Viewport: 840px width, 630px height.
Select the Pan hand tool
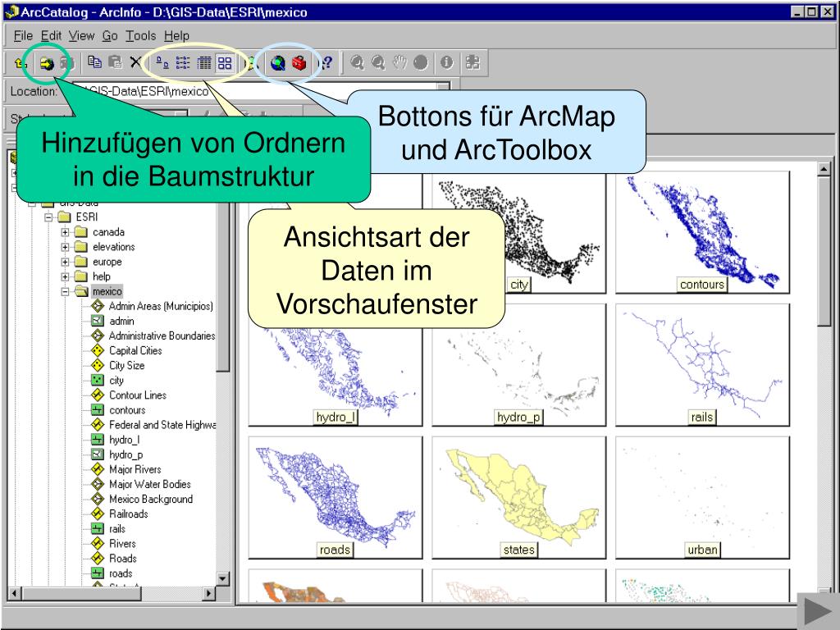399,63
